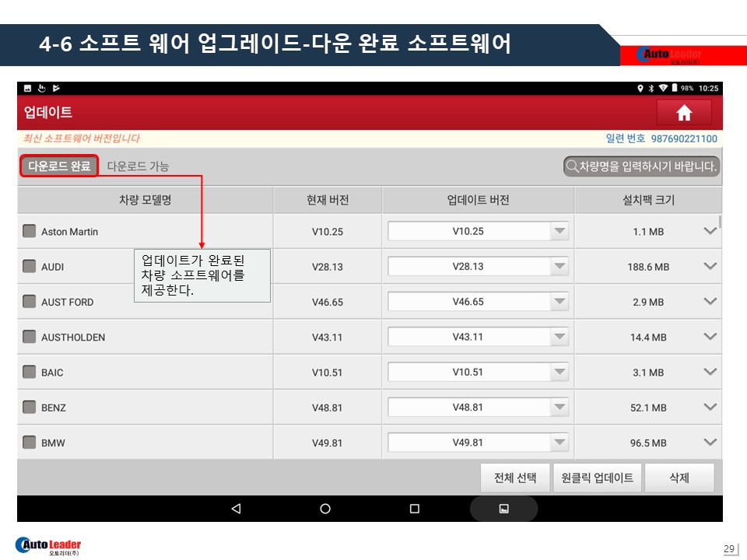The width and height of the screenshot is (747, 560).
Task: Tap the Wi-Fi icon in status bar
Action: tap(663, 88)
